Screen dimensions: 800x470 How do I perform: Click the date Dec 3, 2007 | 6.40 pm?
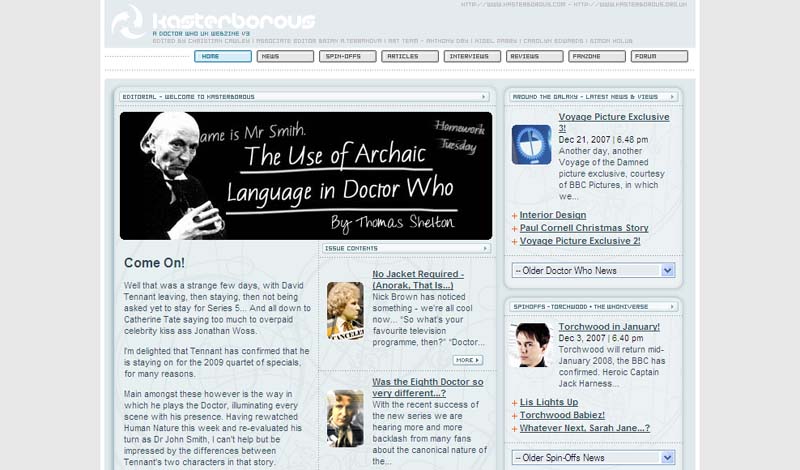click(x=601, y=338)
